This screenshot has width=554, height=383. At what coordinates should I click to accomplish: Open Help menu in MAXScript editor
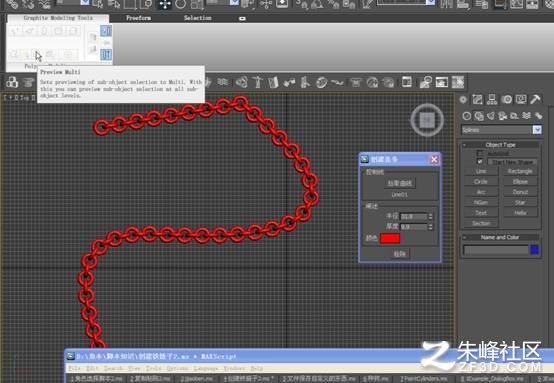(257, 369)
